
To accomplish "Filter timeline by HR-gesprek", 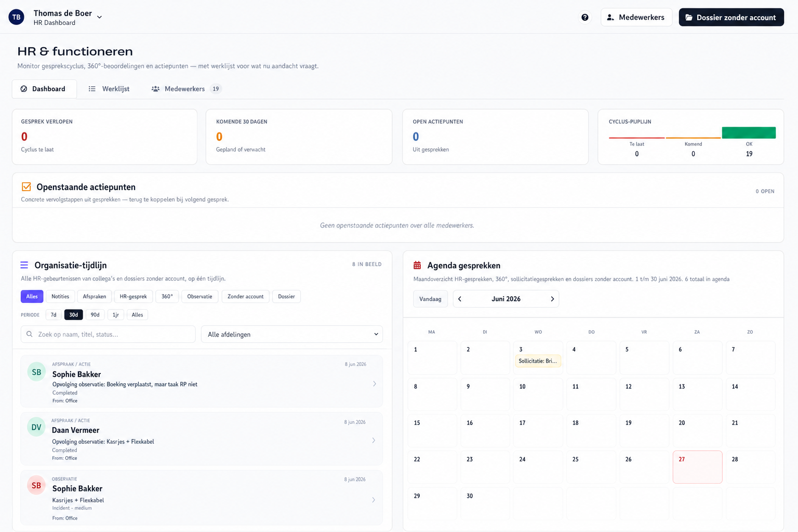I will (x=134, y=296).
